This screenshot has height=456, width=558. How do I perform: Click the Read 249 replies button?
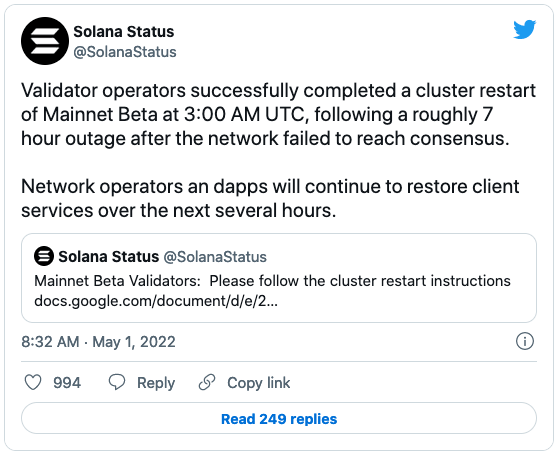point(279,418)
